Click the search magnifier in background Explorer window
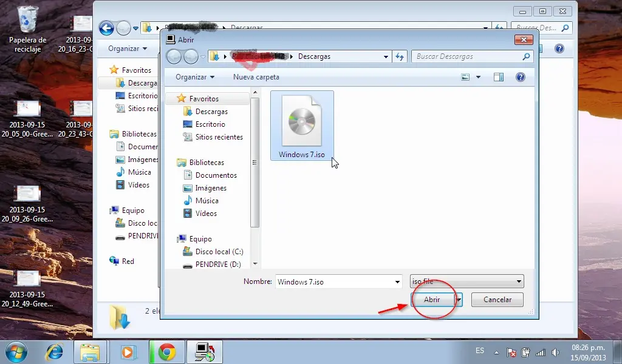Screen dimensions: 622x364 click(x=566, y=28)
